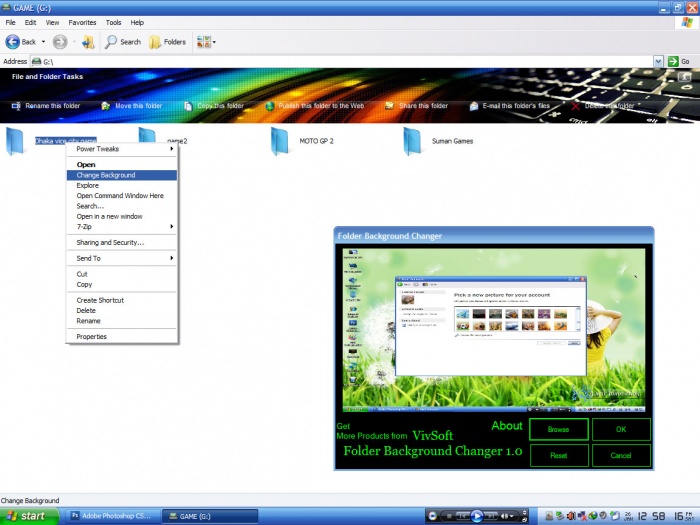Click the Start button
Viewport: 700px width, 525px height.
pyautogui.click(x=29, y=516)
